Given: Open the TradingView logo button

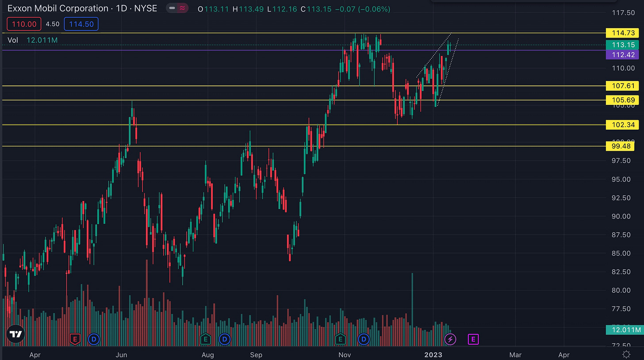Looking at the screenshot, I should 16,335.
